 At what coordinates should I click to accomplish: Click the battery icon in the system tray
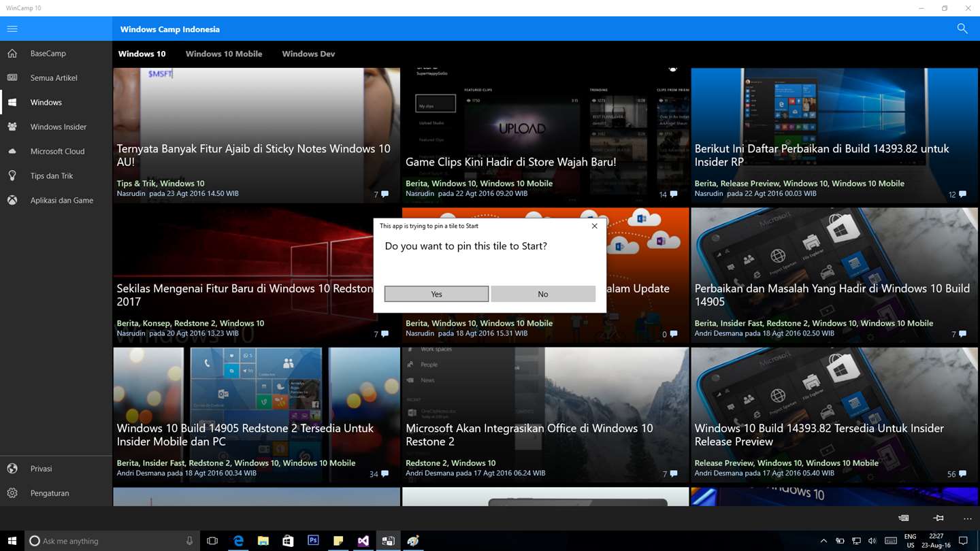(x=840, y=541)
